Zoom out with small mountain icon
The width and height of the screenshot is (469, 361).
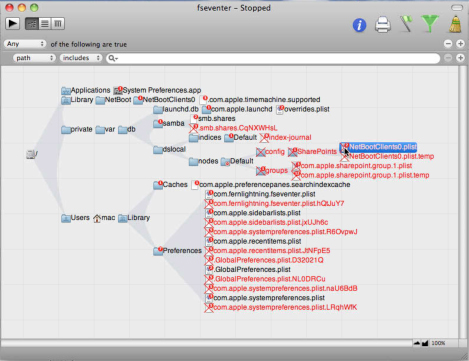[x=417, y=343]
